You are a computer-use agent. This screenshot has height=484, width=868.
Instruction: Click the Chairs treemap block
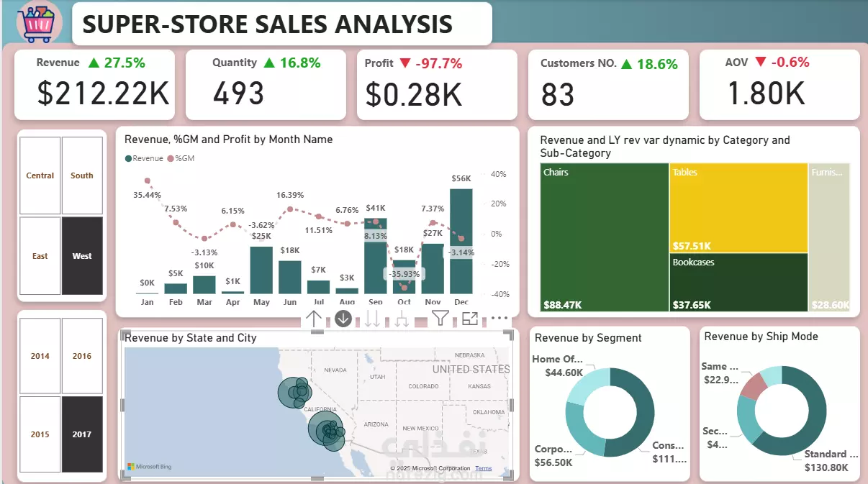605,238
